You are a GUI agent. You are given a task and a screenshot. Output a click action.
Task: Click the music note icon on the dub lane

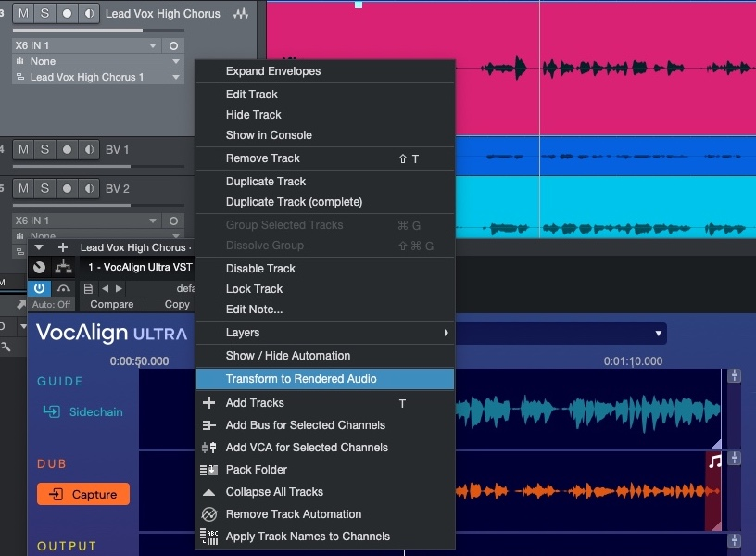pyautogui.click(x=714, y=461)
